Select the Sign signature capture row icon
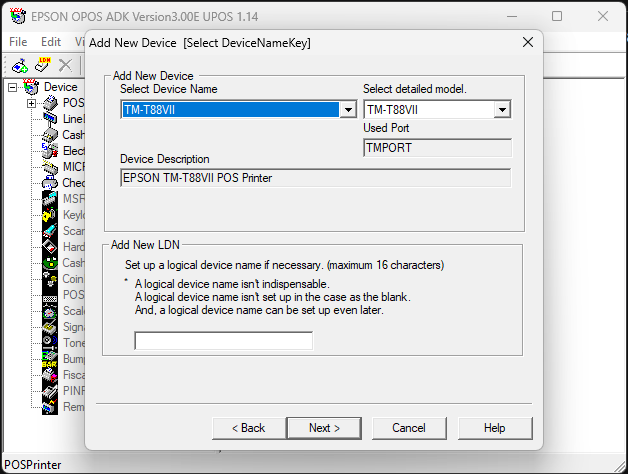 tap(50, 327)
